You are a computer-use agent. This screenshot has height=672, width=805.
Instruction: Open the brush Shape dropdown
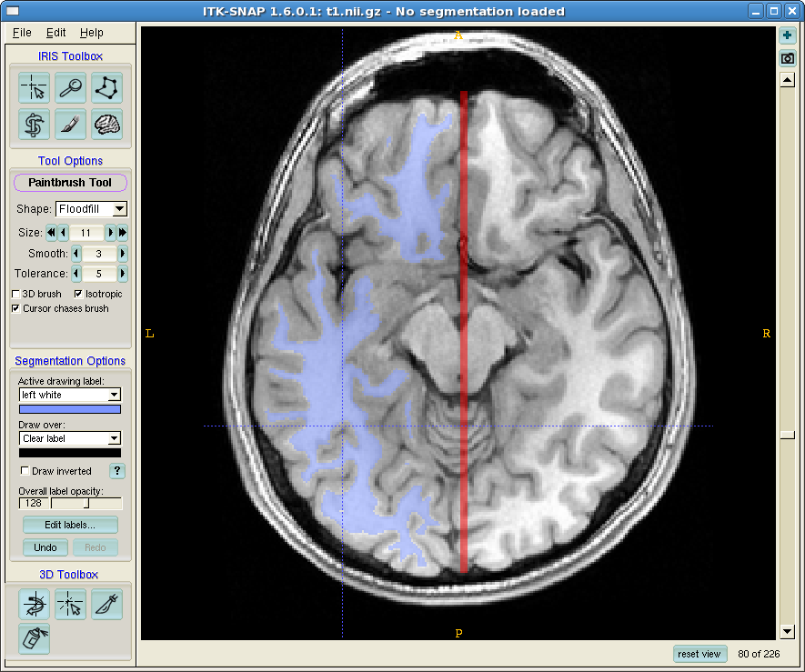[91, 209]
